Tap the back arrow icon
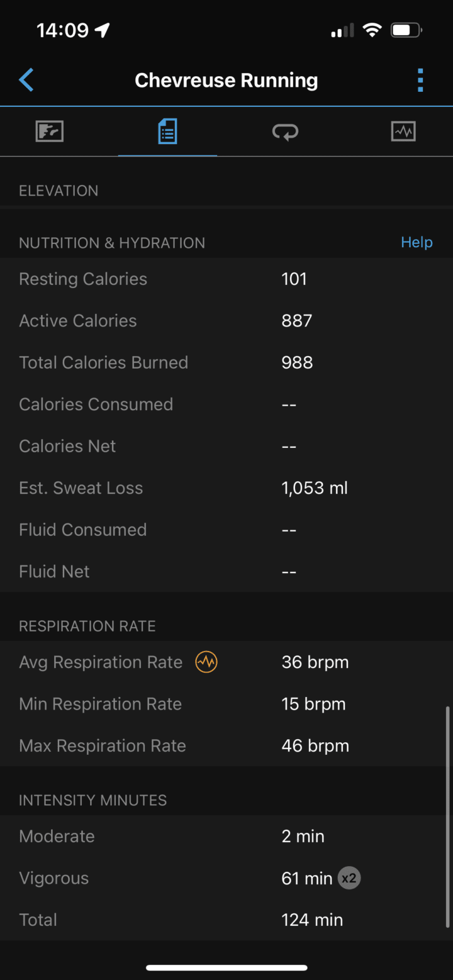The width and height of the screenshot is (453, 980). click(x=26, y=81)
